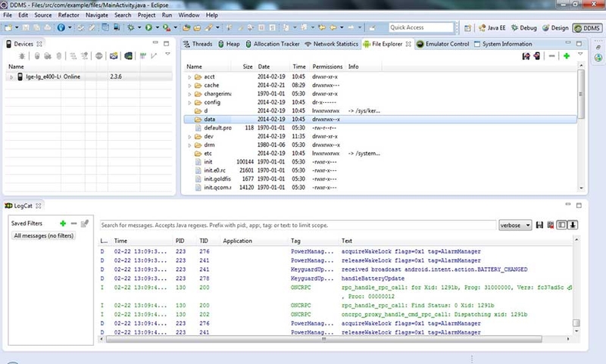The width and height of the screenshot is (606, 364).
Task: Click Dump View Hierarchy icon in Devices
Action: [x=128, y=56]
